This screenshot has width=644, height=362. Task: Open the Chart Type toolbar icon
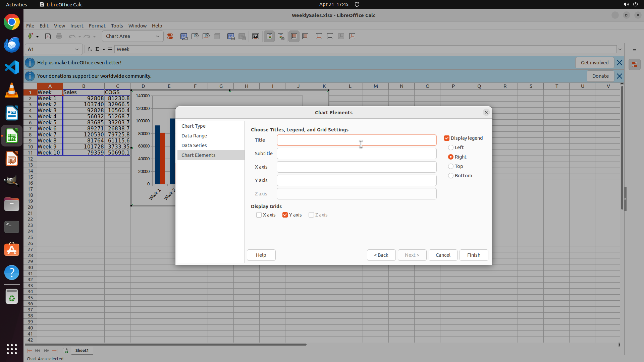(184, 36)
